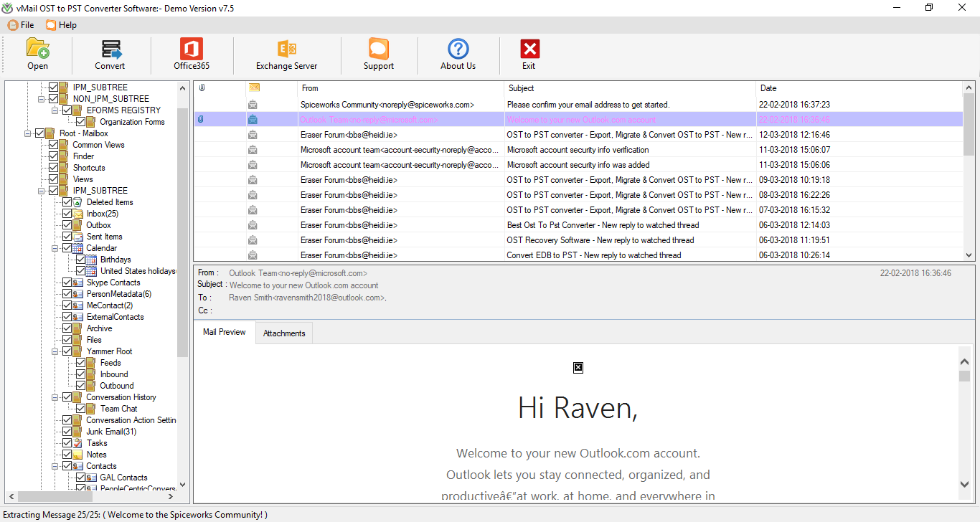
Task: Open an OST file with Open icon
Action: (38, 48)
